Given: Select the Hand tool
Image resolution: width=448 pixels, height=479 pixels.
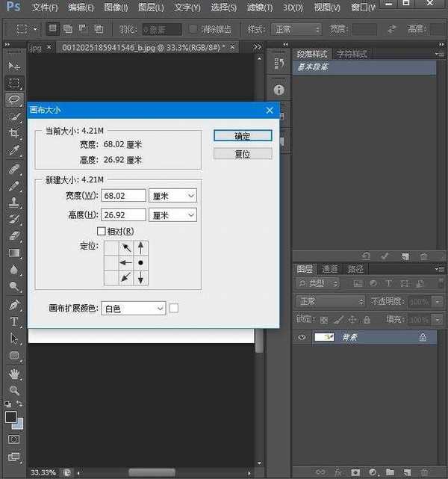Looking at the screenshot, I should 13,373.
